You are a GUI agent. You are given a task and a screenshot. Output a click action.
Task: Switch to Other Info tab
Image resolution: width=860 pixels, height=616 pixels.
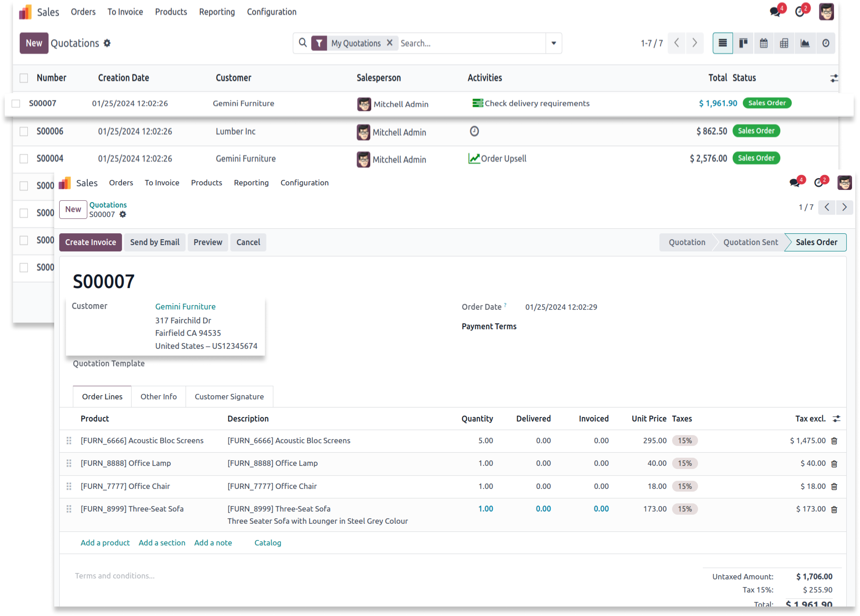point(159,397)
